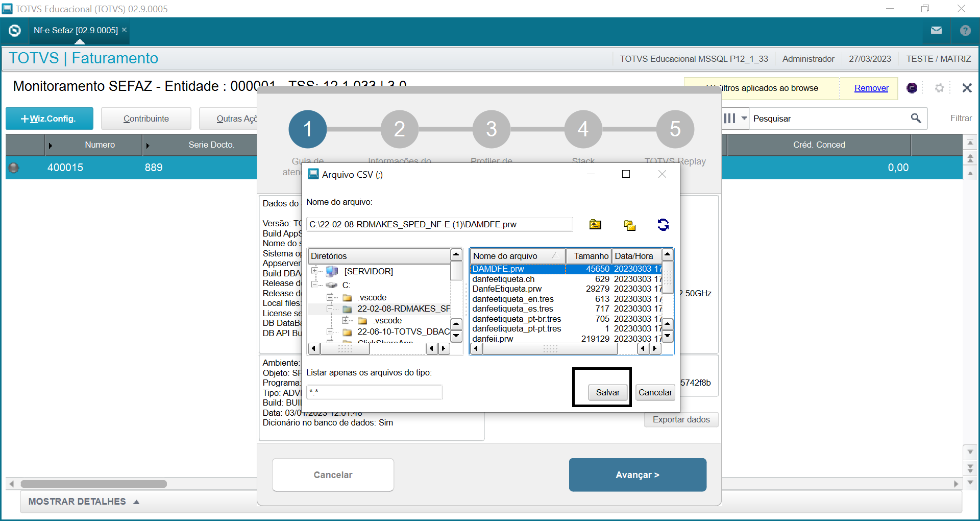The image size is (980, 521).
Task: Click the Arquivo CSV dialog title icon
Action: (313, 174)
